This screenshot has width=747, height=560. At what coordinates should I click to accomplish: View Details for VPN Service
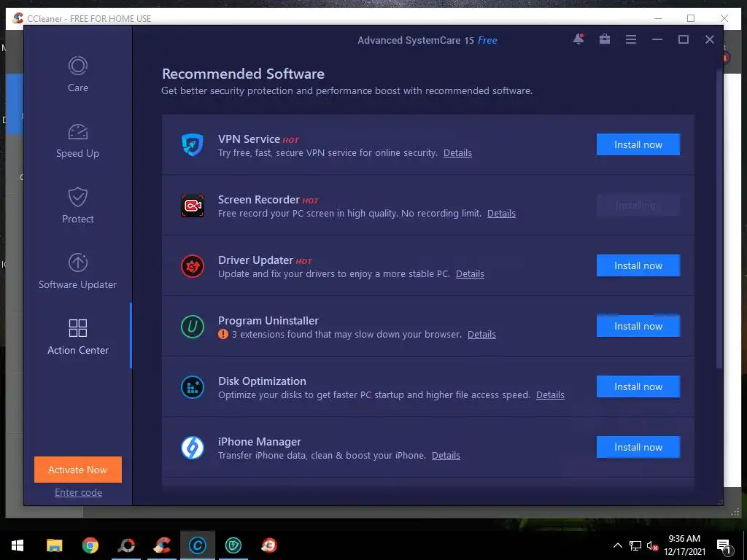[x=457, y=153]
